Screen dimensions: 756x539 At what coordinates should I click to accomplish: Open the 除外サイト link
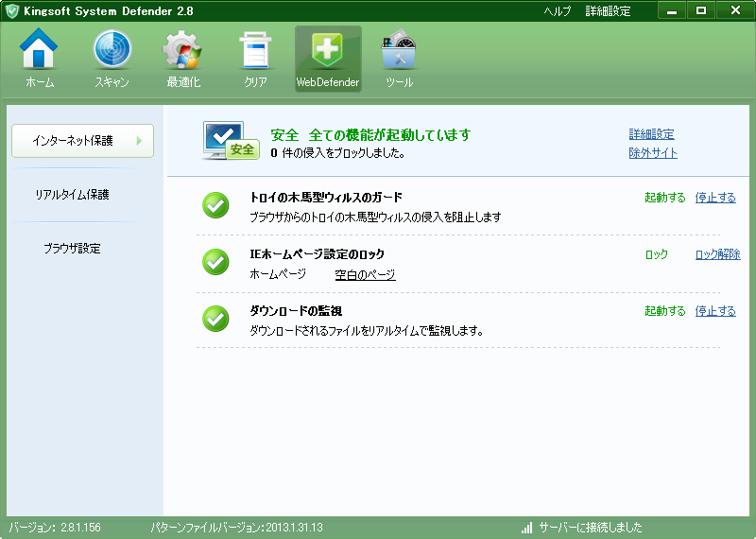coord(653,153)
